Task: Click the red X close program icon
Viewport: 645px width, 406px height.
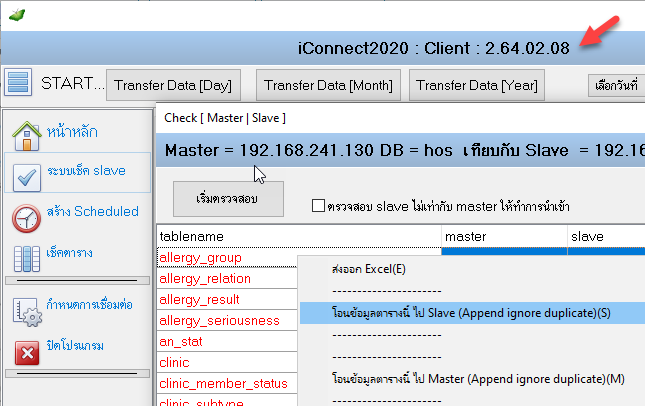Action: click(x=27, y=353)
